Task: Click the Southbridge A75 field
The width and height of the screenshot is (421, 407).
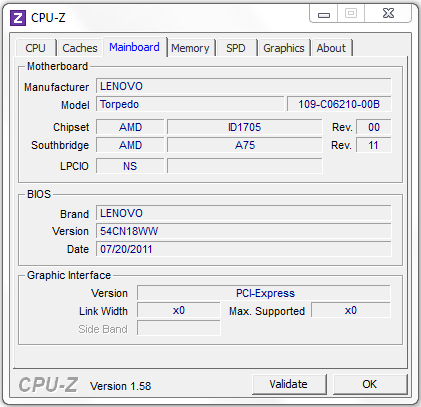Action: pos(245,145)
